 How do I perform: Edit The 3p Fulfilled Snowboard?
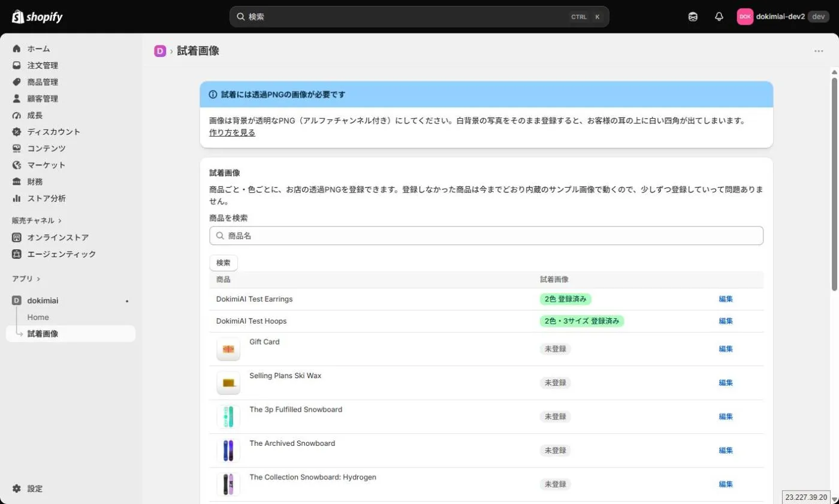(726, 417)
